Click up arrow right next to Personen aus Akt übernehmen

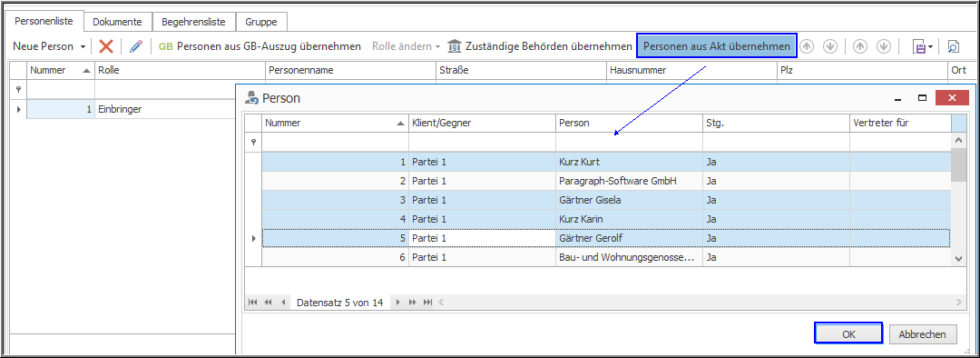click(x=808, y=46)
